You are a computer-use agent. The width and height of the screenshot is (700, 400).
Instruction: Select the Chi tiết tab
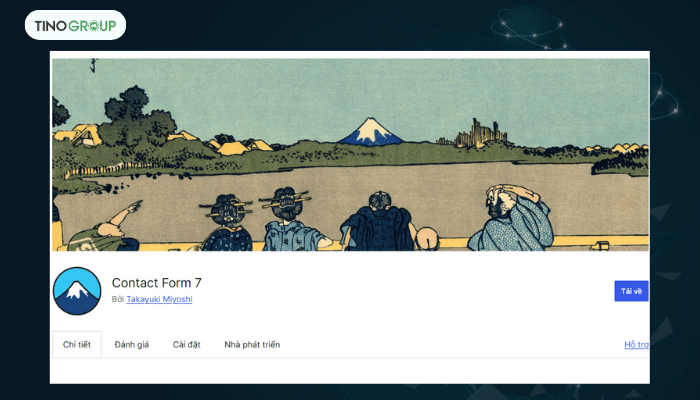pyautogui.click(x=77, y=345)
